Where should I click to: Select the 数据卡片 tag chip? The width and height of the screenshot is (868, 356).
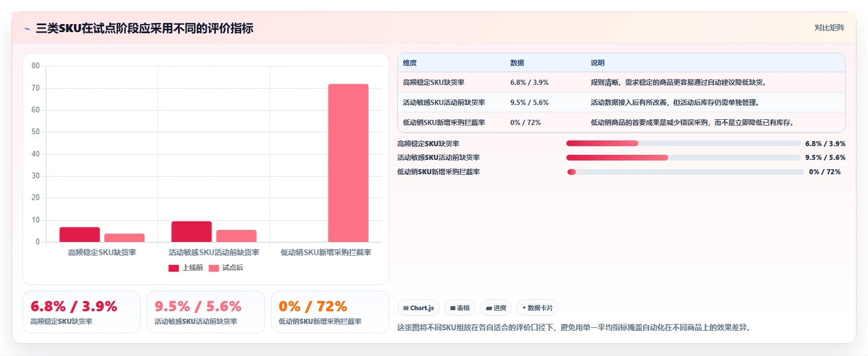[x=538, y=308]
